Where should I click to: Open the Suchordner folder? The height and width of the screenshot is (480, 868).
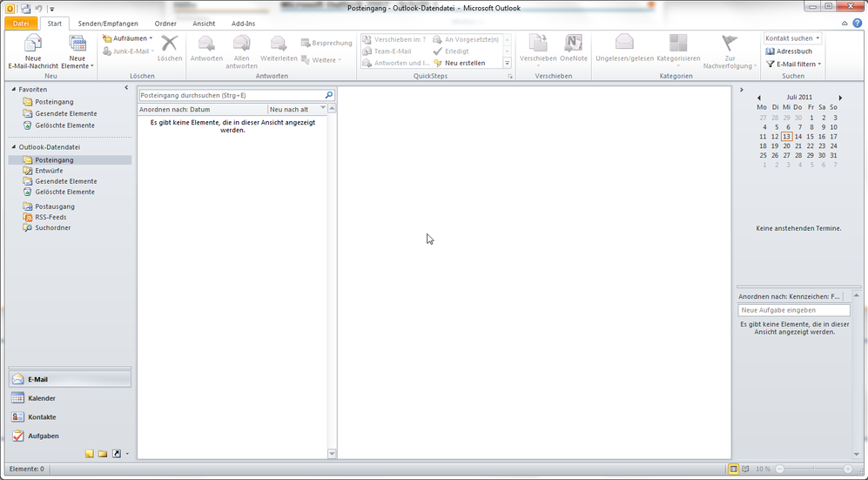(52, 227)
